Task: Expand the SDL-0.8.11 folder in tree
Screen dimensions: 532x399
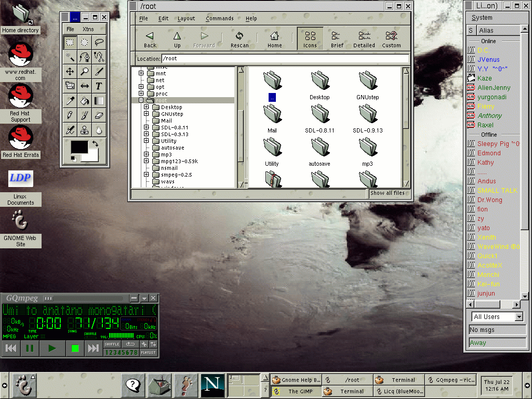Action: click(147, 127)
